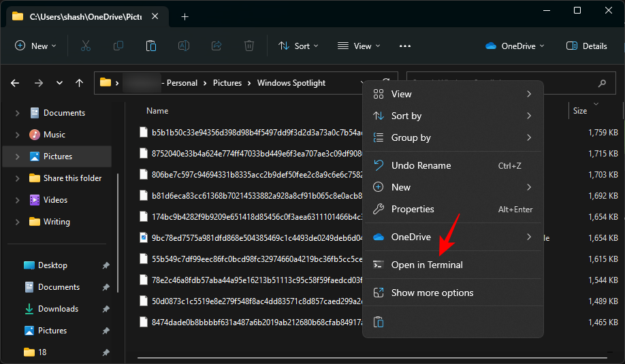The width and height of the screenshot is (625, 364).
Task: Click the Copy icon in toolbar
Action: pyautogui.click(x=118, y=46)
